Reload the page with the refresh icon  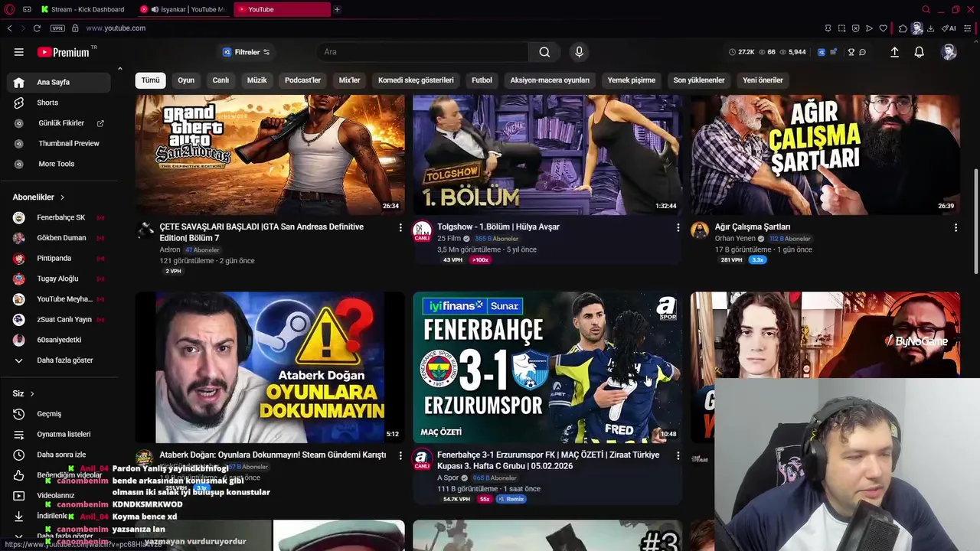(x=37, y=28)
